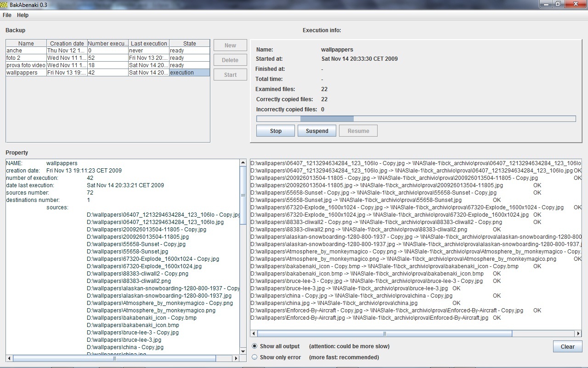Suspend the running backup execution
The width and height of the screenshot is (588, 368).
tap(317, 131)
